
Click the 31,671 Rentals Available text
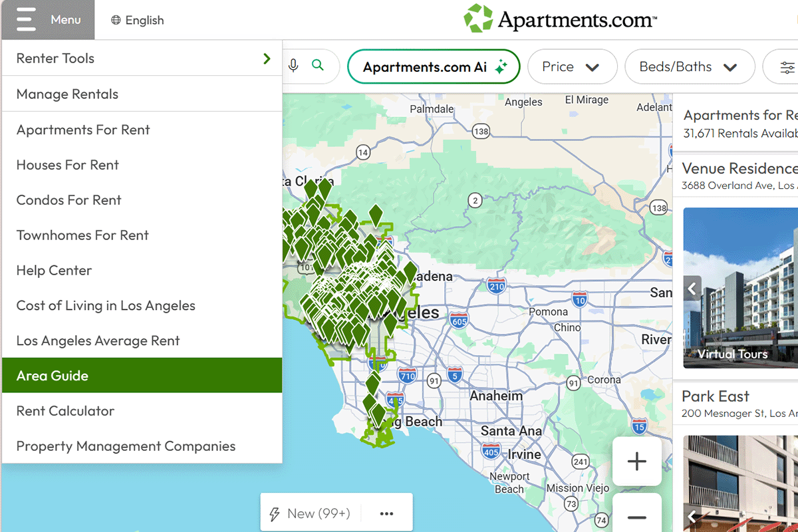point(741,134)
